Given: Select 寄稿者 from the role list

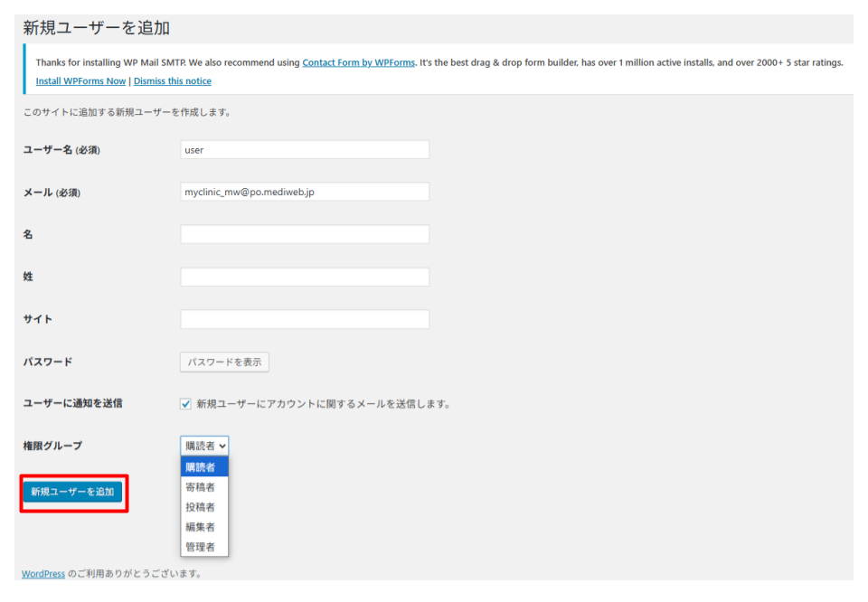Looking at the screenshot, I should [204, 487].
